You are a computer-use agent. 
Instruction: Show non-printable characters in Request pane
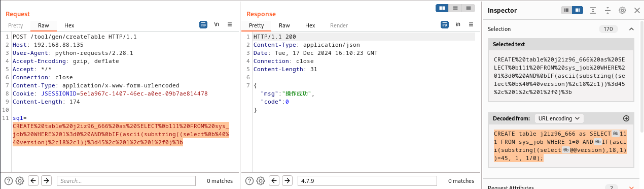tap(217, 24)
